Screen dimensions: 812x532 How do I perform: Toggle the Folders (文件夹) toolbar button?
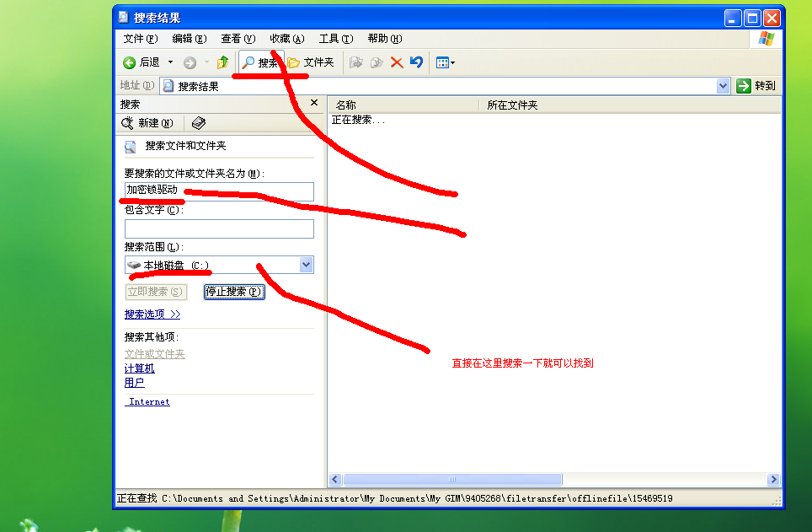(x=311, y=62)
